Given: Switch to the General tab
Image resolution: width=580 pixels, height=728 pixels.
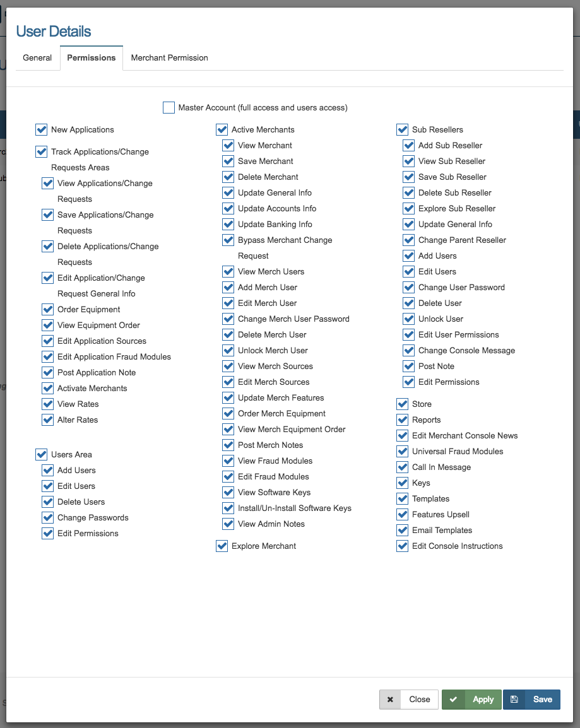Looking at the screenshot, I should point(37,57).
